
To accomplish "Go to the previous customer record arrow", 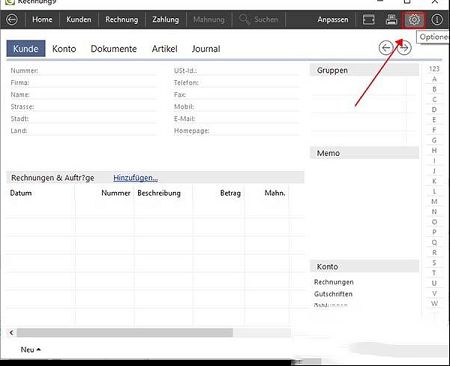I will (386, 48).
